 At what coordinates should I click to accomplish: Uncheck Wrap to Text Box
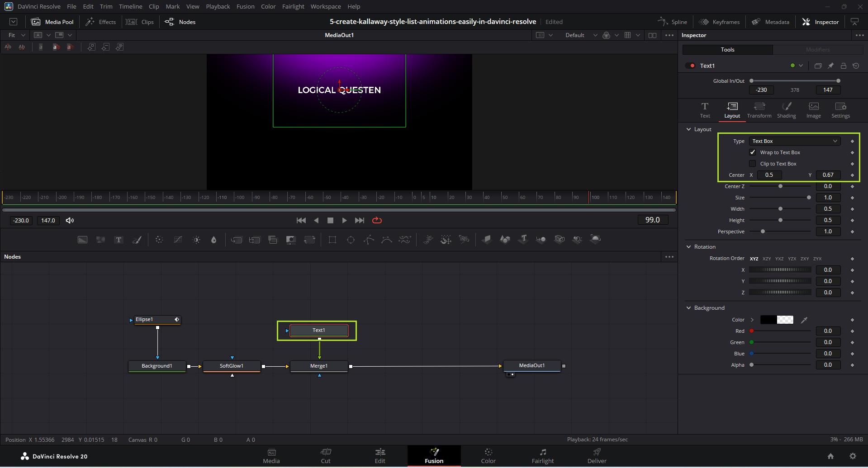click(x=753, y=152)
